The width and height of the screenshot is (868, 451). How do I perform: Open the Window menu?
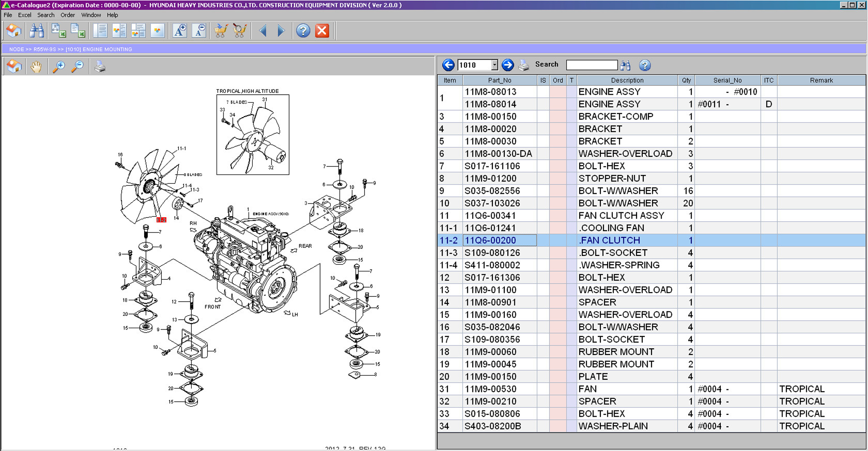click(x=91, y=15)
